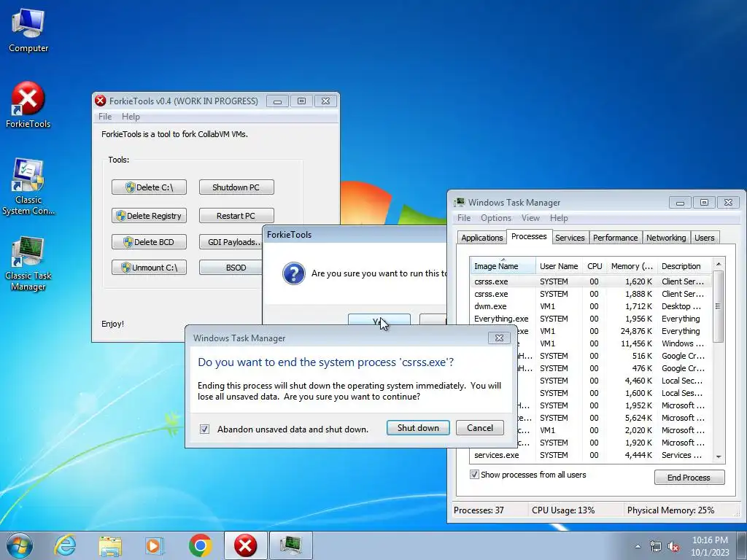Click the process list scroll down arrow

tap(719, 456)
